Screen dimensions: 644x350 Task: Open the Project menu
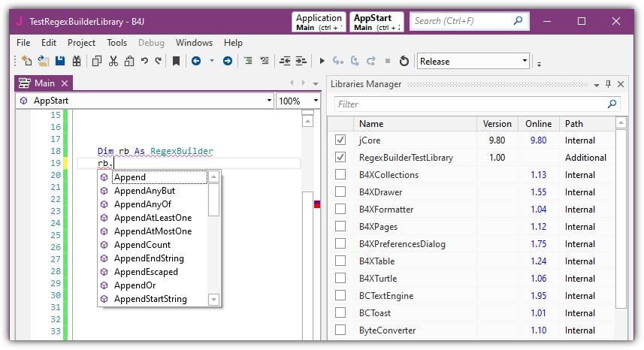(81, 43)
